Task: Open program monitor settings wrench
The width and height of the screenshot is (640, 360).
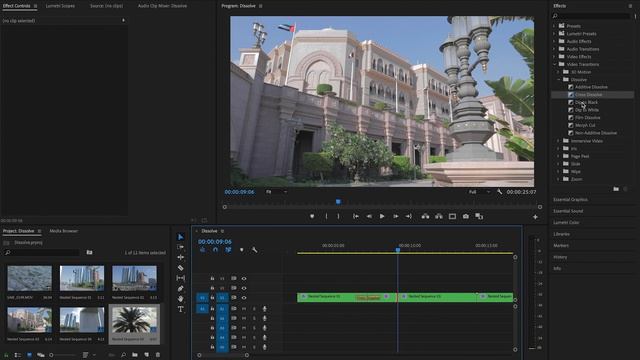Action: [x=500, y=191]
